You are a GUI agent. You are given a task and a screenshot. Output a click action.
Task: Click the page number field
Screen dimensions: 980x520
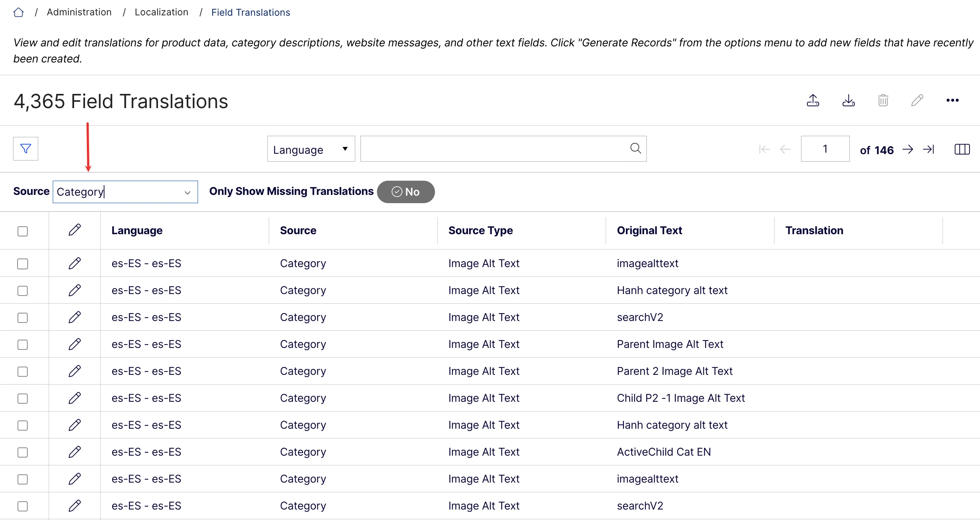point(825,149)
